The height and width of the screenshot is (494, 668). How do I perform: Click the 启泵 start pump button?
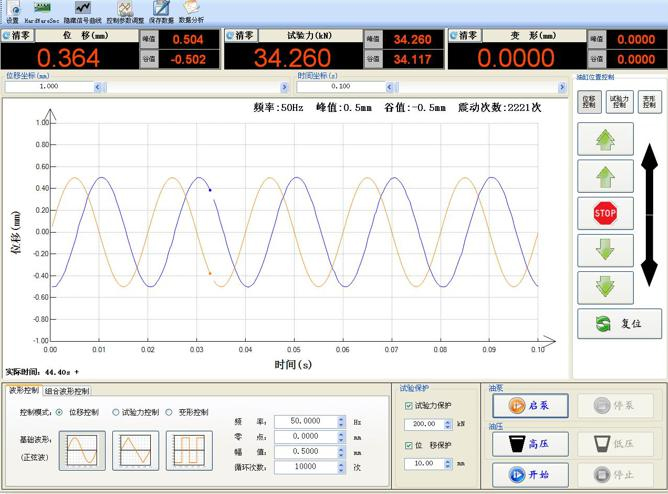530,406
